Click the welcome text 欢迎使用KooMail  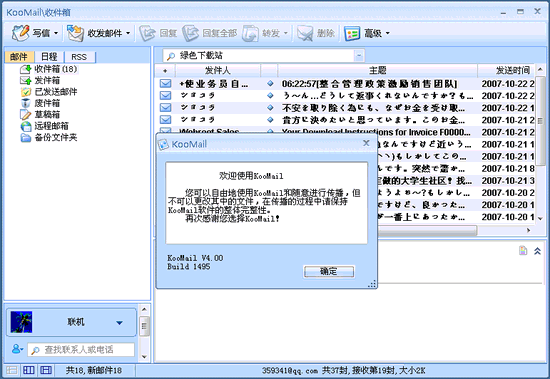coord(251,175)
